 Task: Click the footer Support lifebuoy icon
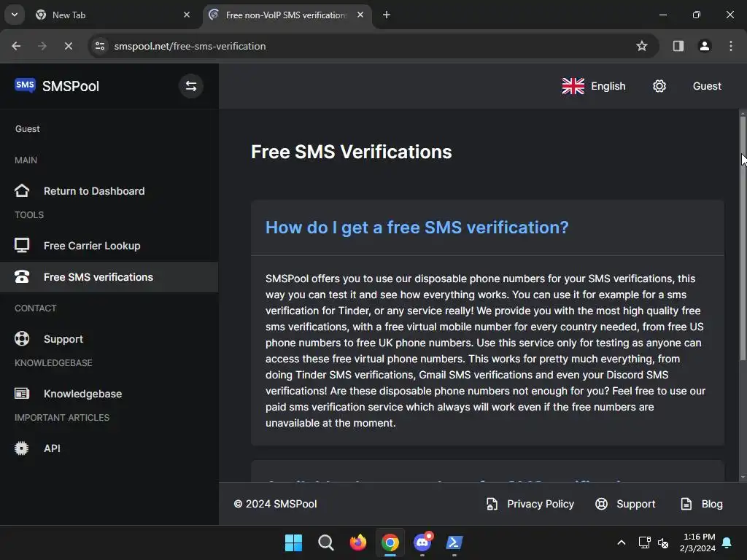(602, 504)
